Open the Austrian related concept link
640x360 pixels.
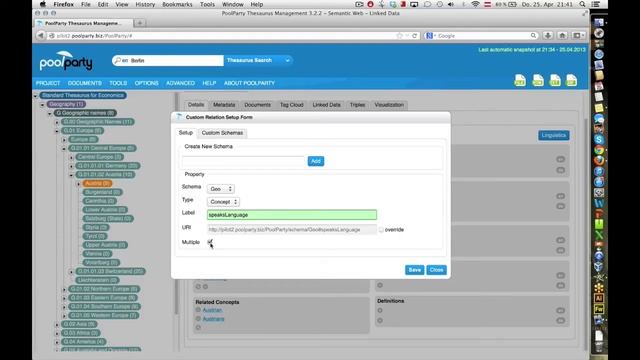click(212, 310)
